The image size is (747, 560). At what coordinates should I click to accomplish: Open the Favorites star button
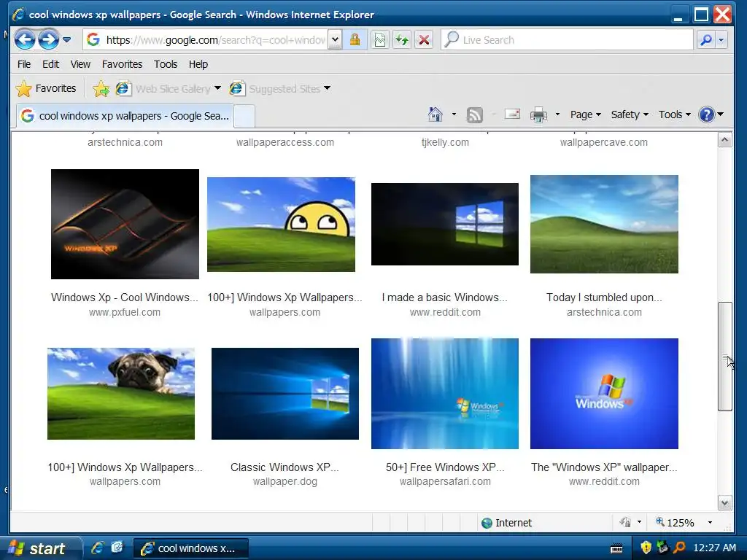tap(46, 88)
